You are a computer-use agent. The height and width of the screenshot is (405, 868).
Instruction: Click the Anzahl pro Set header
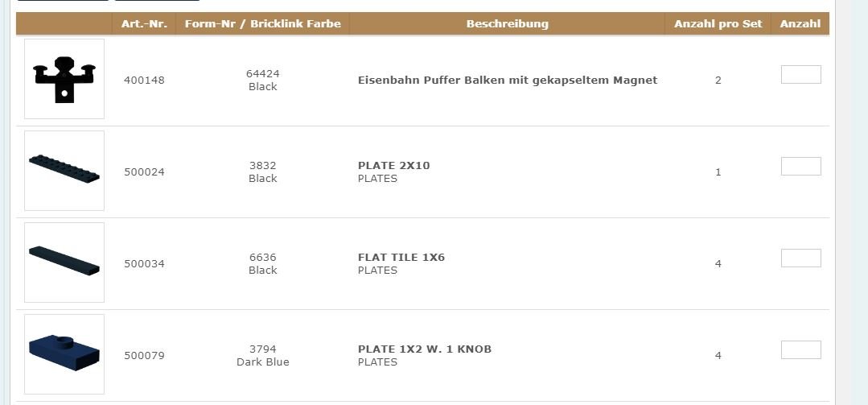coord(718,23)
